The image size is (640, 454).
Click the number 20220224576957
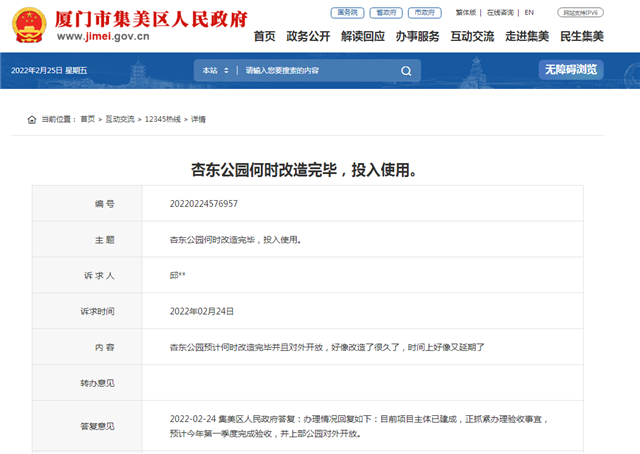pos(204,204)
